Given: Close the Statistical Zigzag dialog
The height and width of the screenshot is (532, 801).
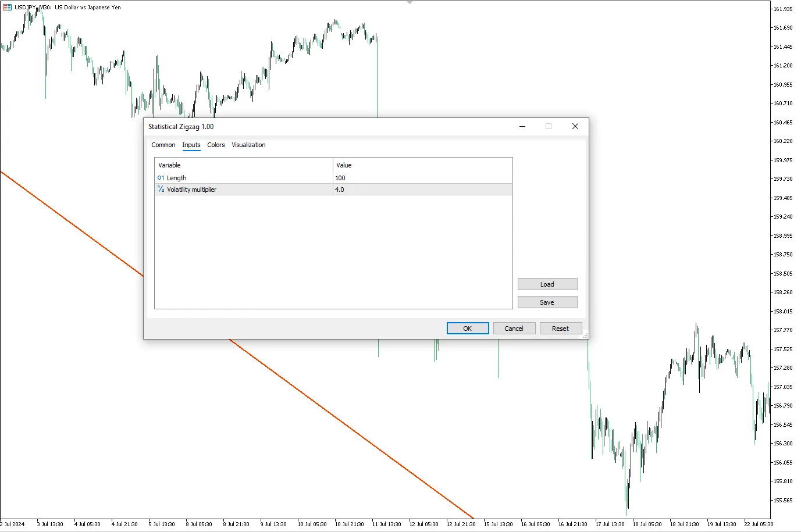Looking at the screenshot, I should pos(575,126).
